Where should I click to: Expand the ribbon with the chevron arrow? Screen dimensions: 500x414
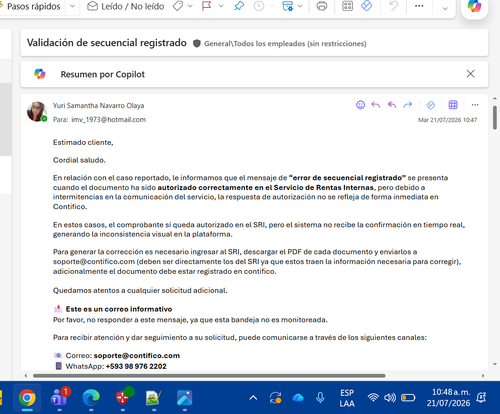tap(445, 9)
